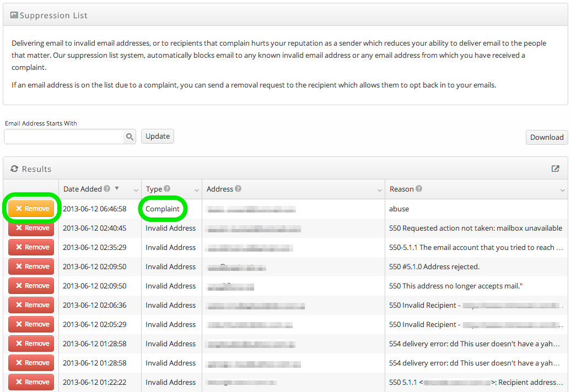Image resolution: width=571 pixels, height=392 pixels.
Task: Open the Address column dropdown
Action: [379, 190]
